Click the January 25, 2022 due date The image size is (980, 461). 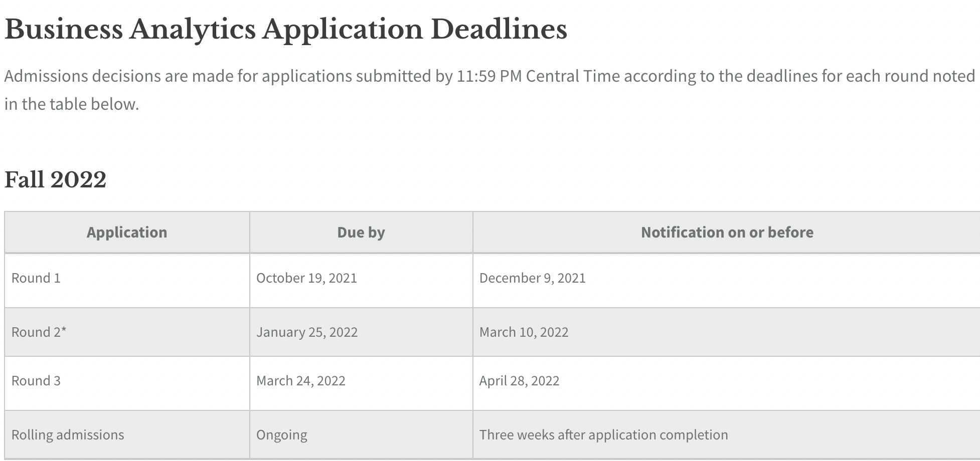pos(307,332)
